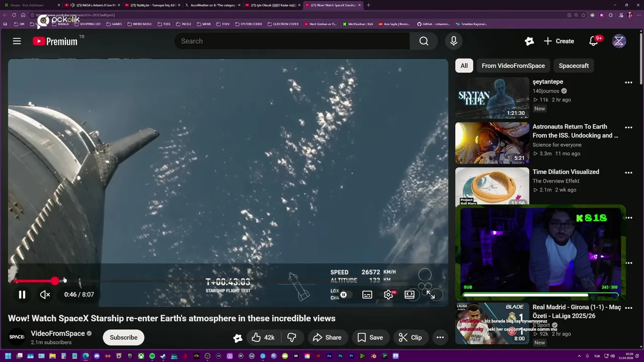Pause the Starship video

(x=22, y=295)
